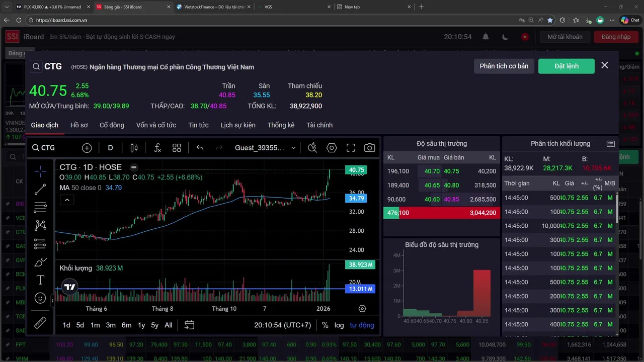Redo the chart action
Screen dimensions: 644x362
point(219,148)
